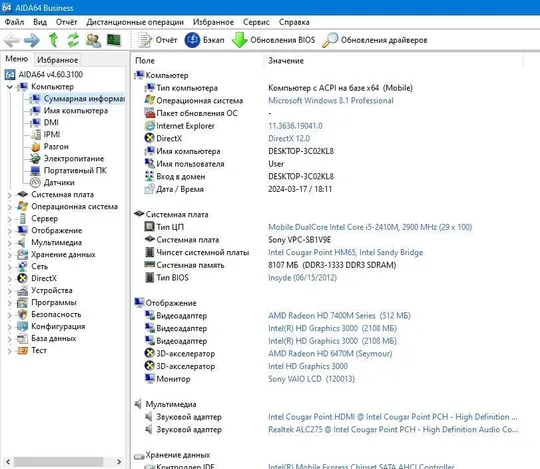
Task: Select the Sony VPC-SB1V9E motherboard value
Action: pyautogui.click(x=300, y=240)
